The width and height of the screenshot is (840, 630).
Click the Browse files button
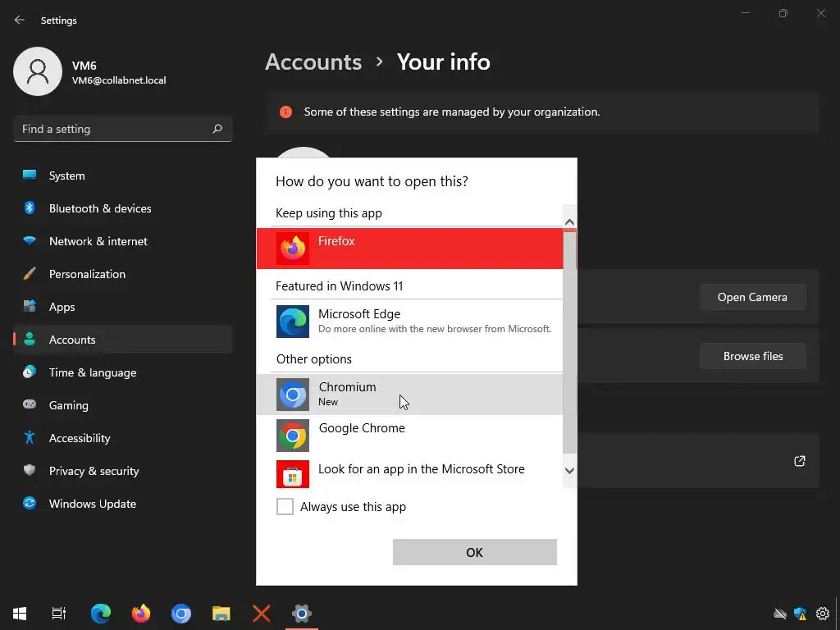[753, 356]
